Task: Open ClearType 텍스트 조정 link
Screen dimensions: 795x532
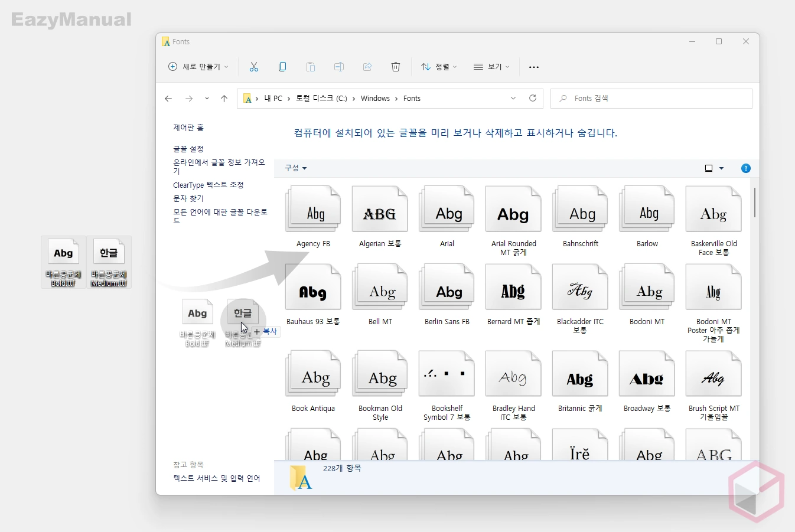Action: point(208,185)
